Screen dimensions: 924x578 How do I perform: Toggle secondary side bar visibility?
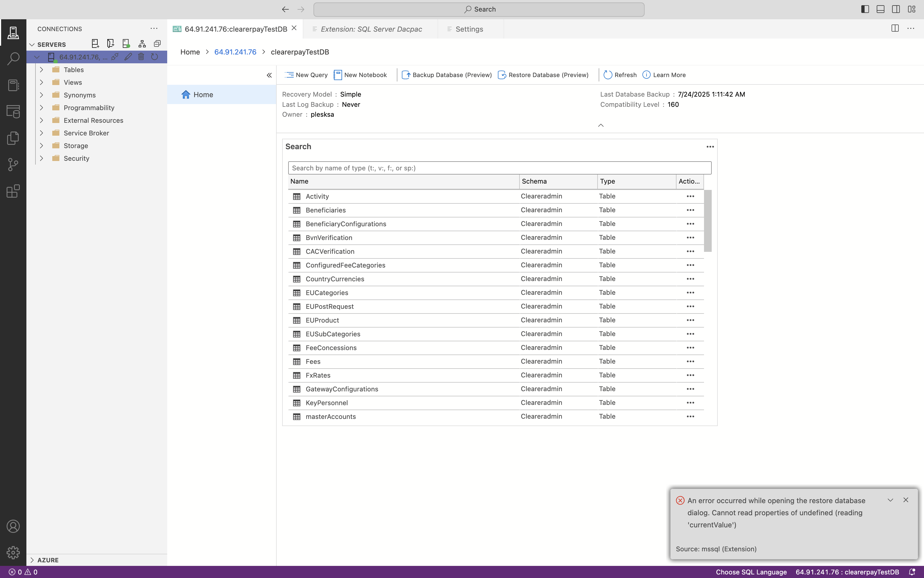point(896,9)
